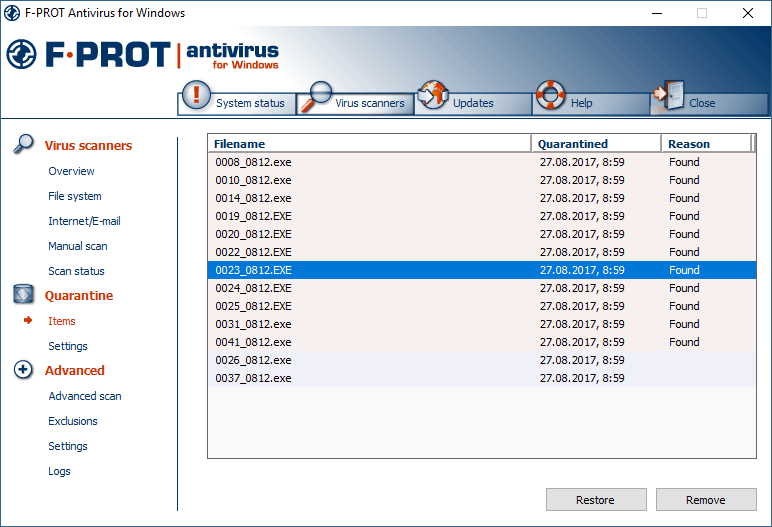Select Quarantine Items in sidebar
The width and height of the screenshot is (772, 527).
[x=62, y=321]
